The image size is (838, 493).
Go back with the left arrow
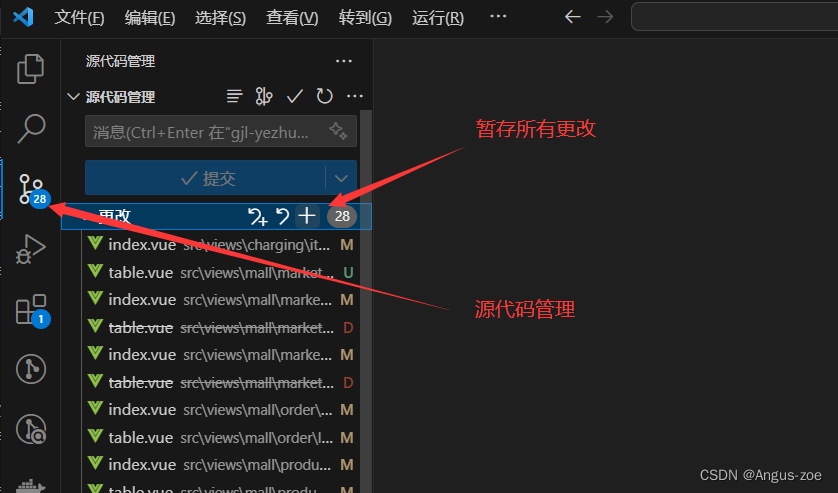(572, 17)
